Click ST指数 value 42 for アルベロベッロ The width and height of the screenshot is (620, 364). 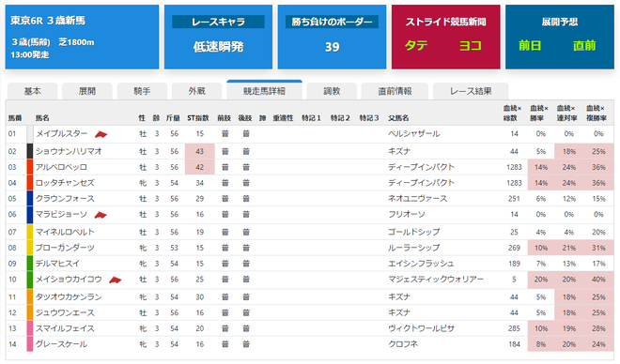200,167
